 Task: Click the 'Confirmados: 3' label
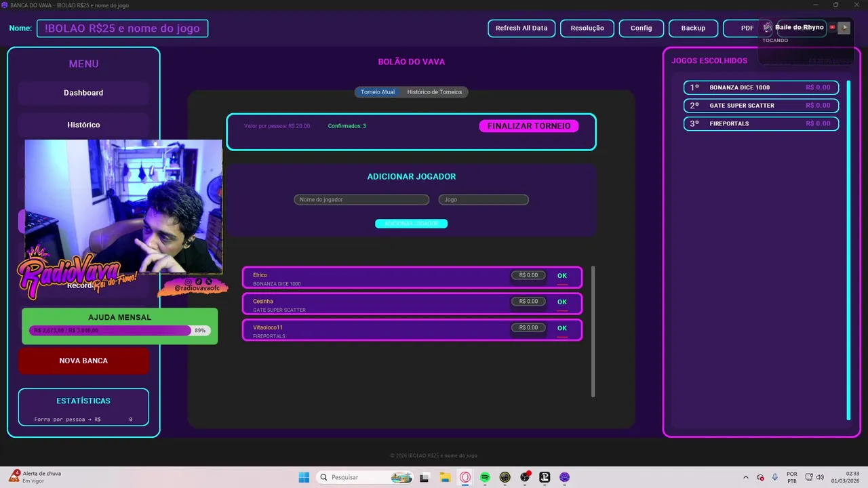347,126
